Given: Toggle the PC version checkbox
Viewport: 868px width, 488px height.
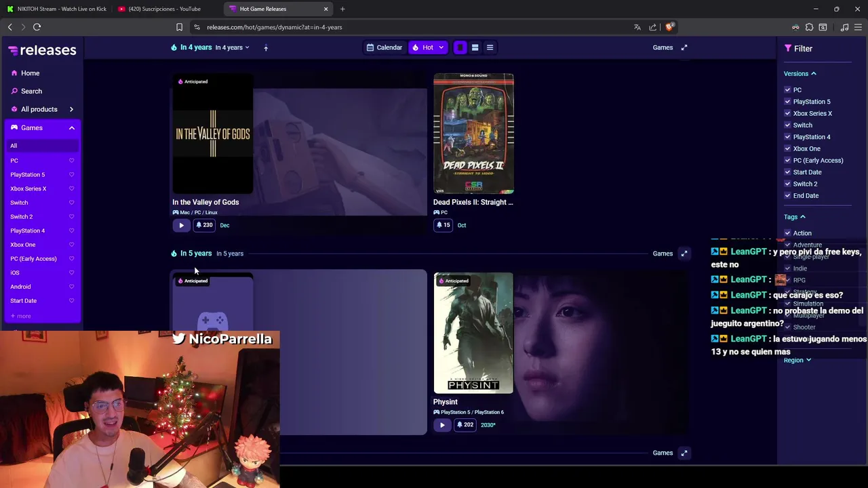Looking at the screenshot, I should point(787,90).
